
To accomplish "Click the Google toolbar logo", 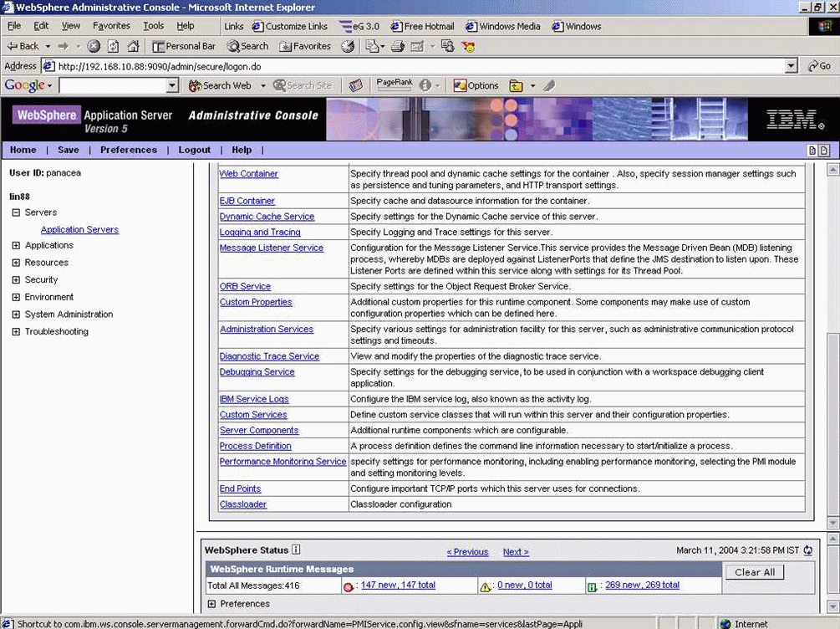I will pos(24,85).
